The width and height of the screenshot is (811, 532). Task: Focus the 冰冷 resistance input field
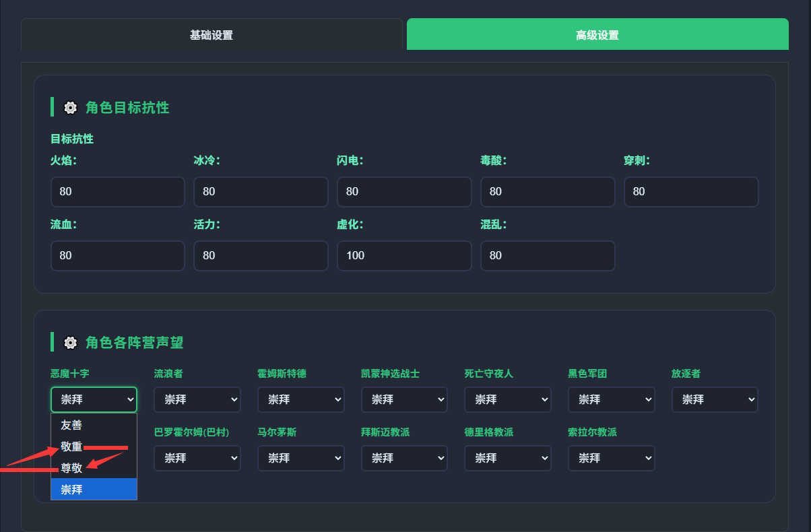tap(261, 192)
